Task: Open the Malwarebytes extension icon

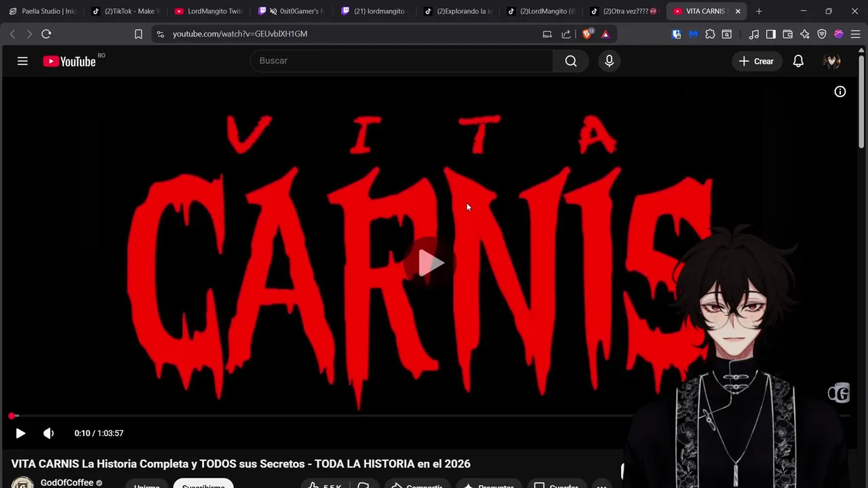Action: click(x=693, y=34)
